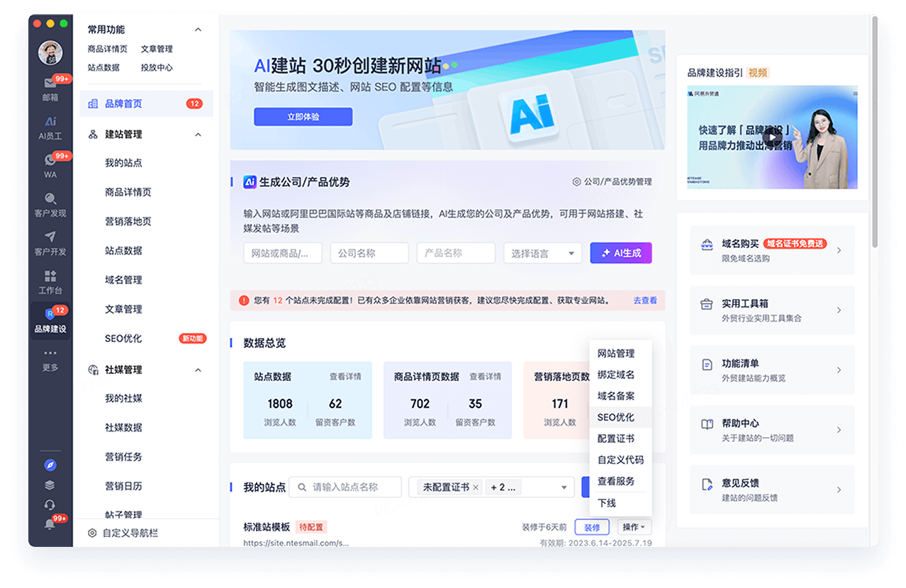Viewport: 906px width, 588px height.
Task: Click the headset support icon
Action: pos(50,504)
